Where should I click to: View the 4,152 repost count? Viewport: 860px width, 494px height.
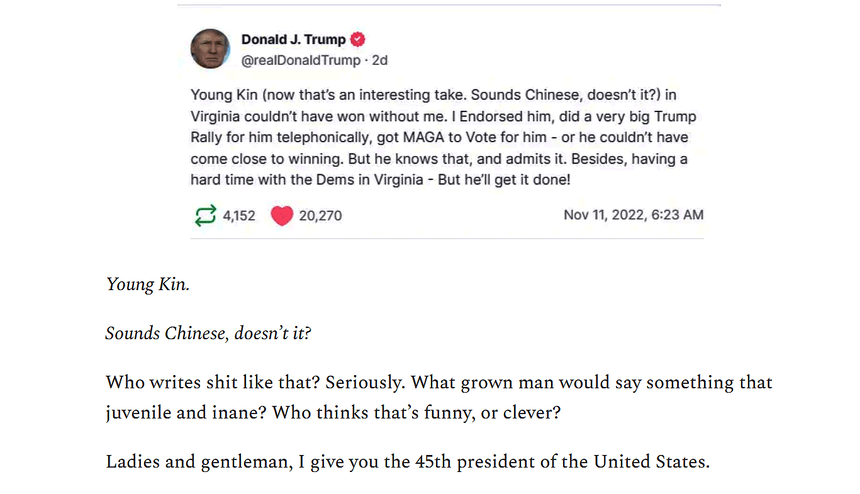point(241,215)
